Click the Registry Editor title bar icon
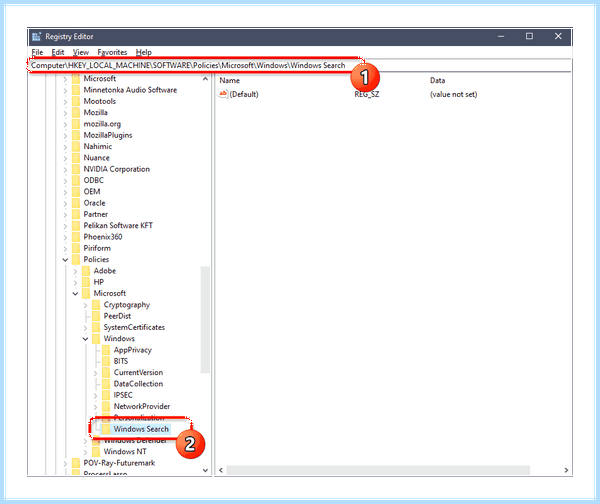 click(x=37, y=36)
